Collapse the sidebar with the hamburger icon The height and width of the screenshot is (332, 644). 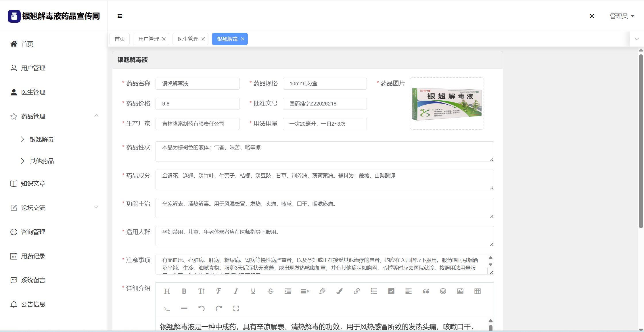(x=120, y=16)
